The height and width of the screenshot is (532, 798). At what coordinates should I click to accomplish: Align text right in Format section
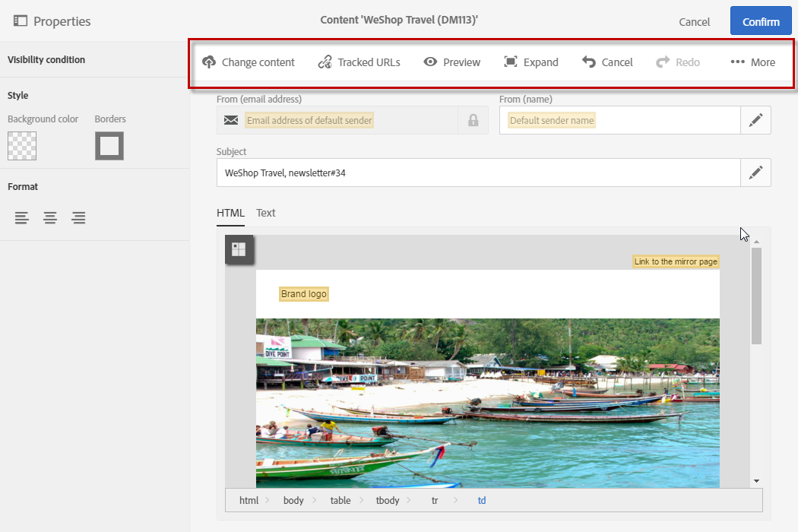78,219
